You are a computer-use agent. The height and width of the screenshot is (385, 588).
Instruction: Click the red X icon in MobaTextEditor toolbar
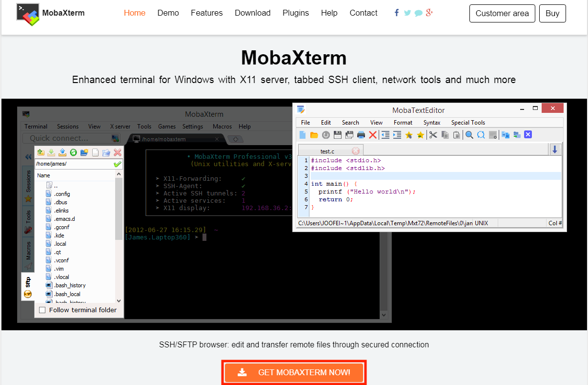[x=373, y=135]
